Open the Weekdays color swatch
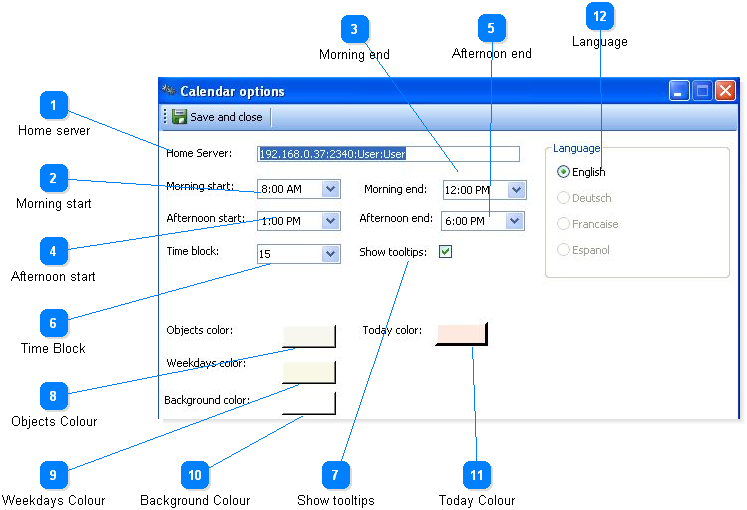The width and height of the screenshot is (747, 510). tap(308, 371)
